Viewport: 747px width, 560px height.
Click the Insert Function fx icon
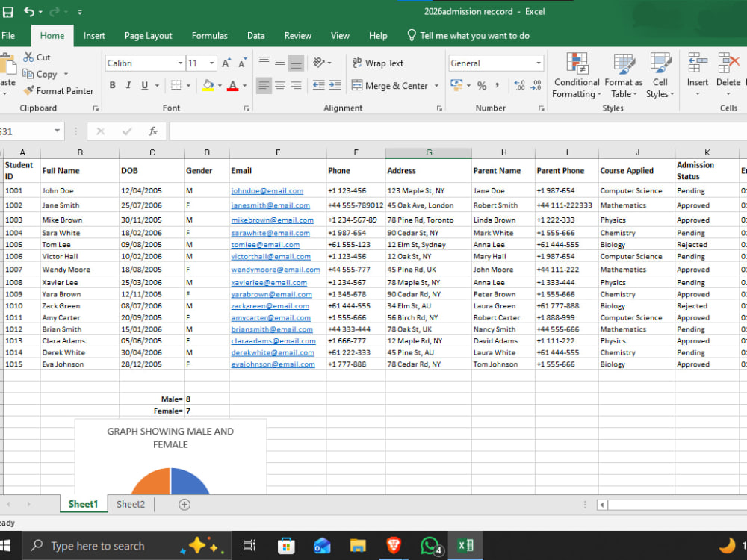[x=153, y=131]
